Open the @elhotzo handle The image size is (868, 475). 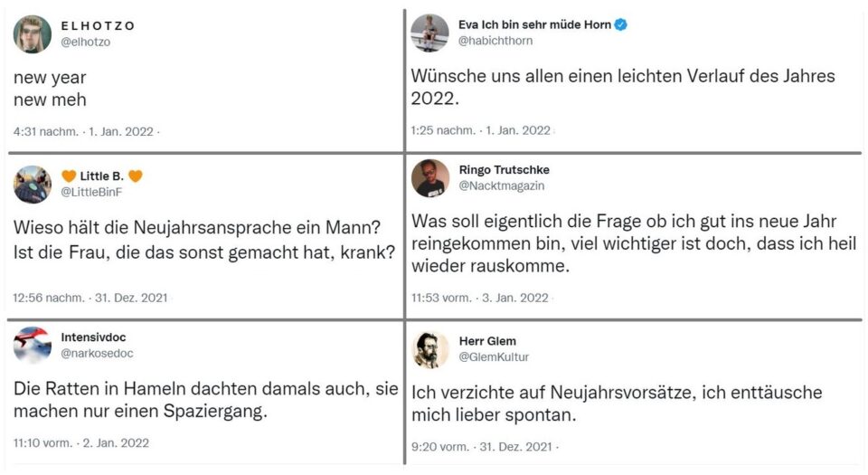[x=85, y=43]
